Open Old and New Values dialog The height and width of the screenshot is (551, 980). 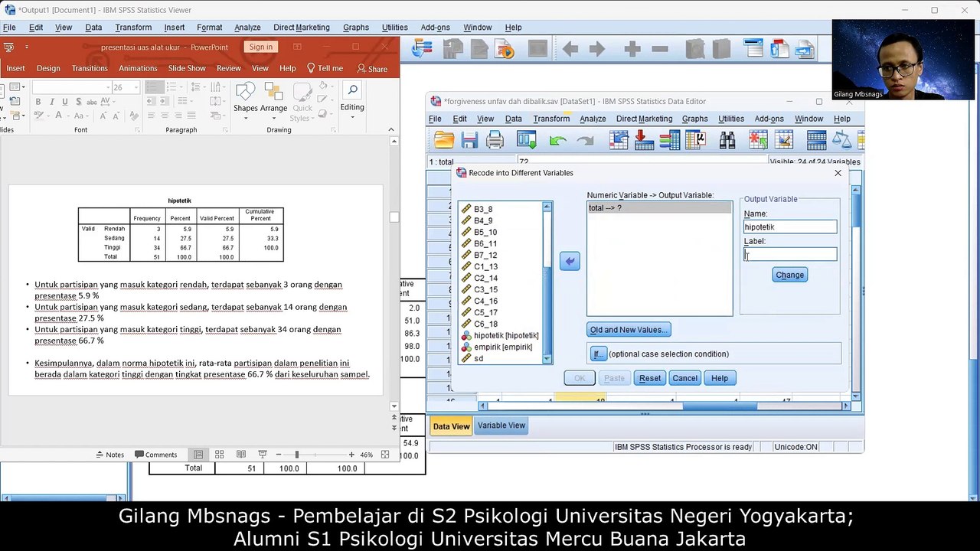click(629, 330)
